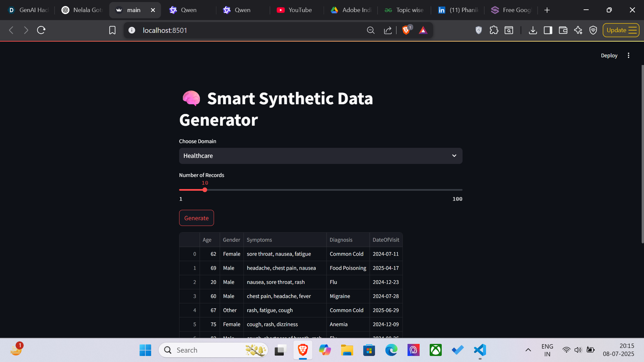The image size is (644, 362).
Task: Open the downloads icon in toolbar
Action: (533, 31)
